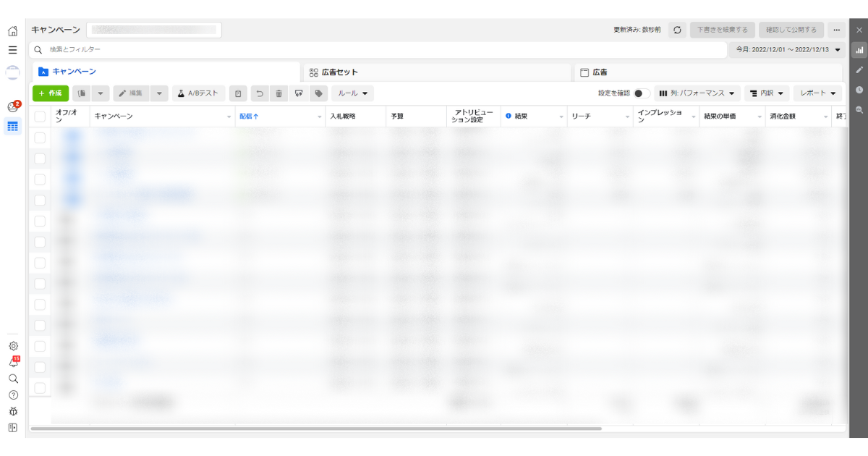This screenshot has width=868, height=456.
Task: Click the undo arrow in the toolbar
Action: 260,93
